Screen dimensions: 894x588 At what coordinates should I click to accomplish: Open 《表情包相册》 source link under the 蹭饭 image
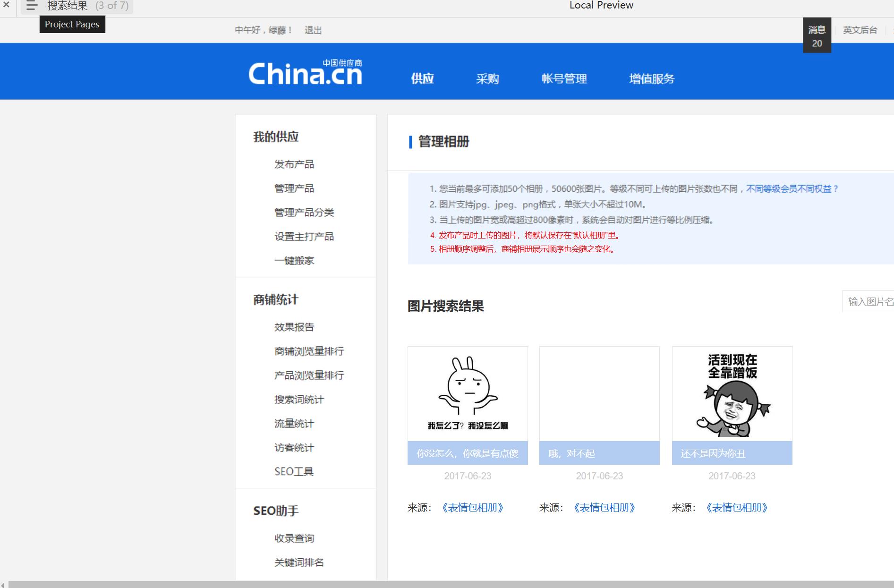click(737, 508)
